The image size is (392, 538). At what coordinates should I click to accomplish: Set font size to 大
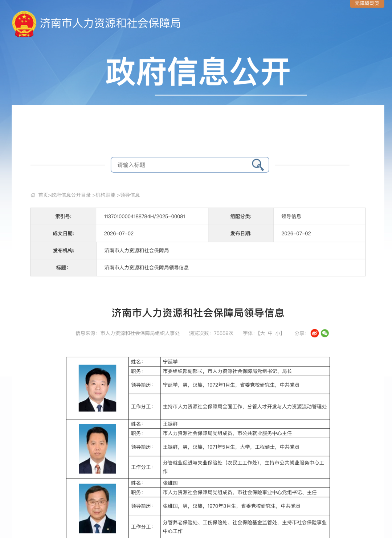point(263,333)
